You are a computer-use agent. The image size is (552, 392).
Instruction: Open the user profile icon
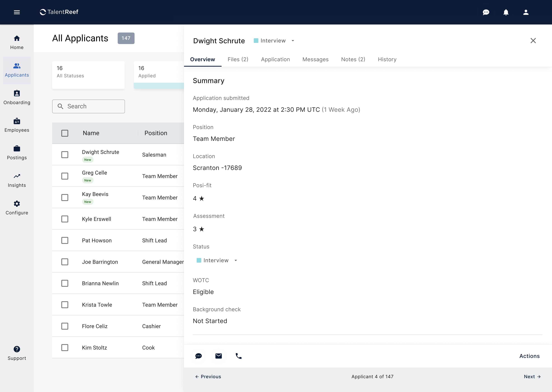click(x=526, y=12)
